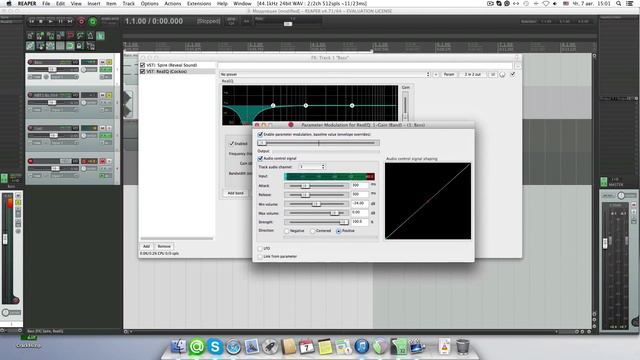This screenshot has height=360, width=640.
Task: Select VSTi: Spire (Reveal Sound) in FX list
Action: [171, 65]
